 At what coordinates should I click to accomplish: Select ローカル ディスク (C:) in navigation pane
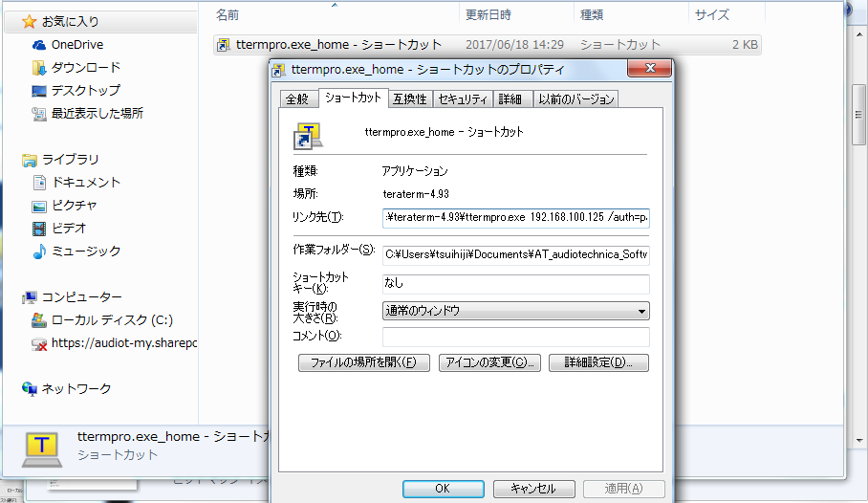[x=112, y=320]
